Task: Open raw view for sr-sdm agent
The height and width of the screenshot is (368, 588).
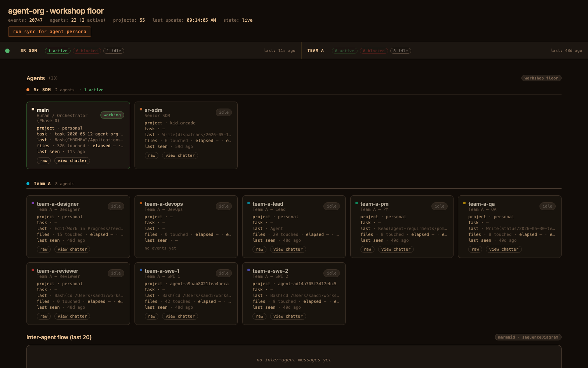Action: click(152, 155)
